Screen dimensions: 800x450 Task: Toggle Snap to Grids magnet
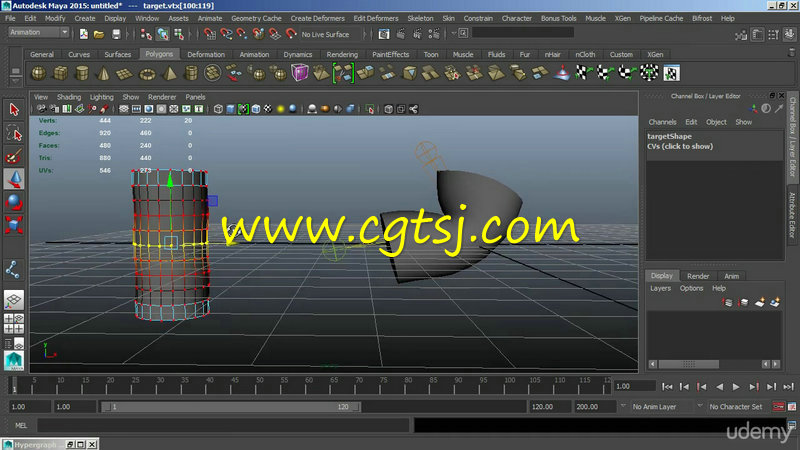click(209, 34)
